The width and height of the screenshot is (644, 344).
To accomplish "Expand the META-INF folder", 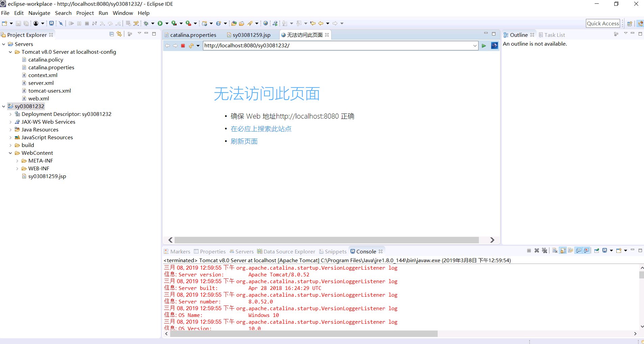I will pos(17,161).
